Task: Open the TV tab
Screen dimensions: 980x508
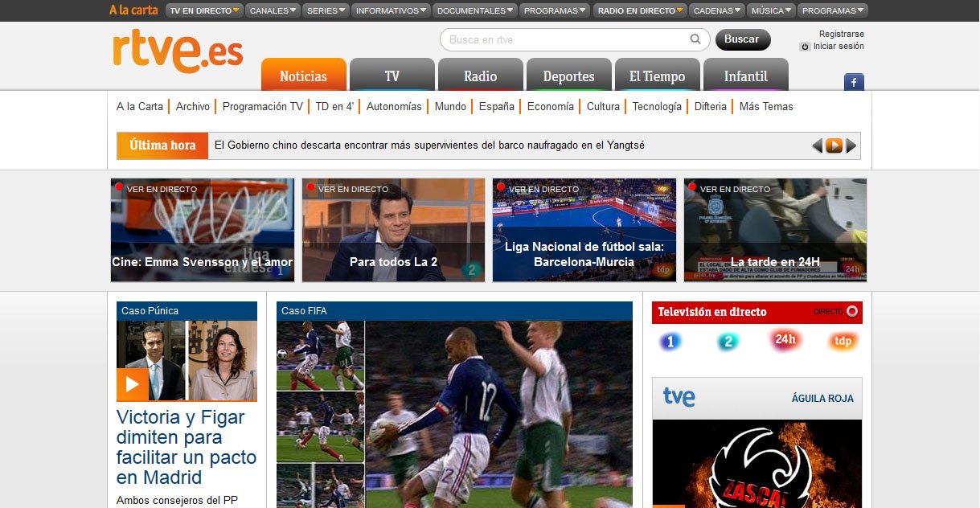Action: (x=392, y=75)
